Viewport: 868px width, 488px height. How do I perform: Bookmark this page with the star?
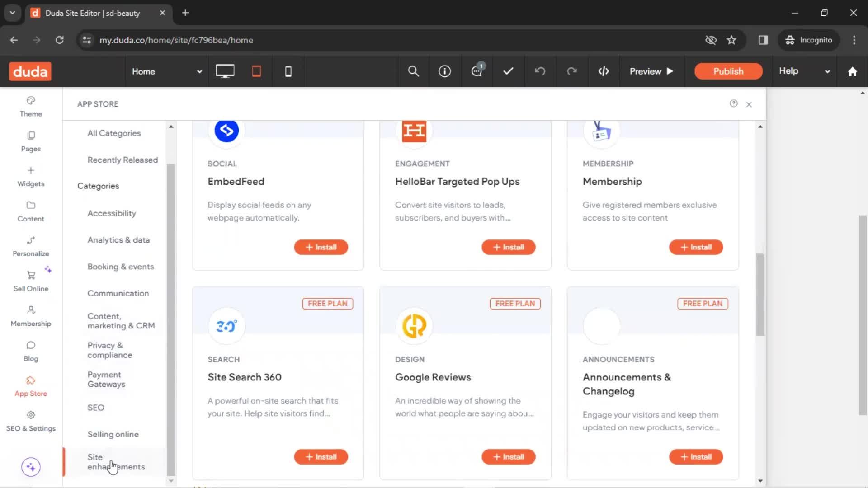pyautogui.click(x=731, y=40)
